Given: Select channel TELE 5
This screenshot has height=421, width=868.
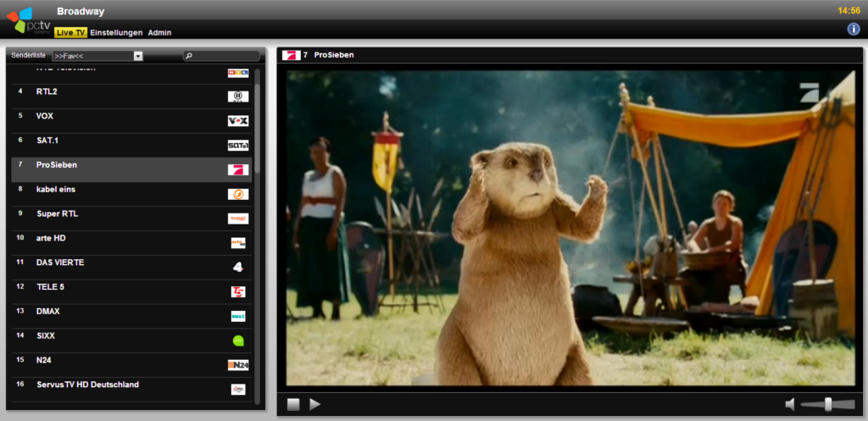Looking at the screenshot, I should click(131, 291).
